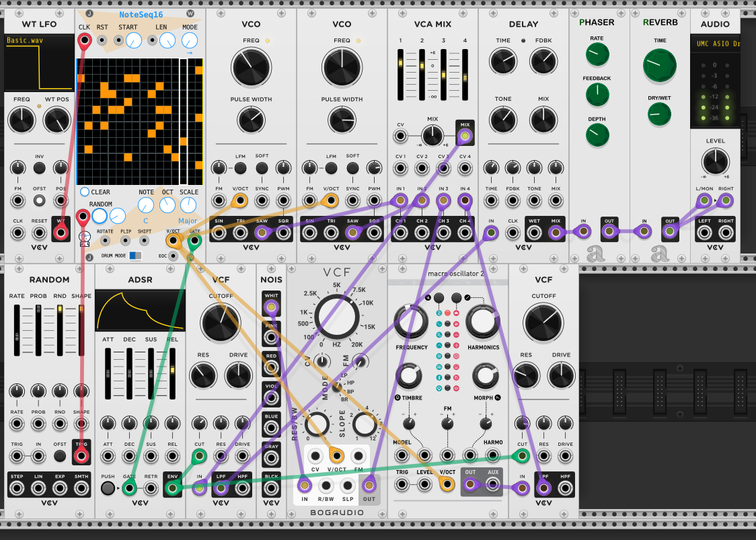
Task: Click the macro oscillator HARMONICS knob
Action: (483, 321)
